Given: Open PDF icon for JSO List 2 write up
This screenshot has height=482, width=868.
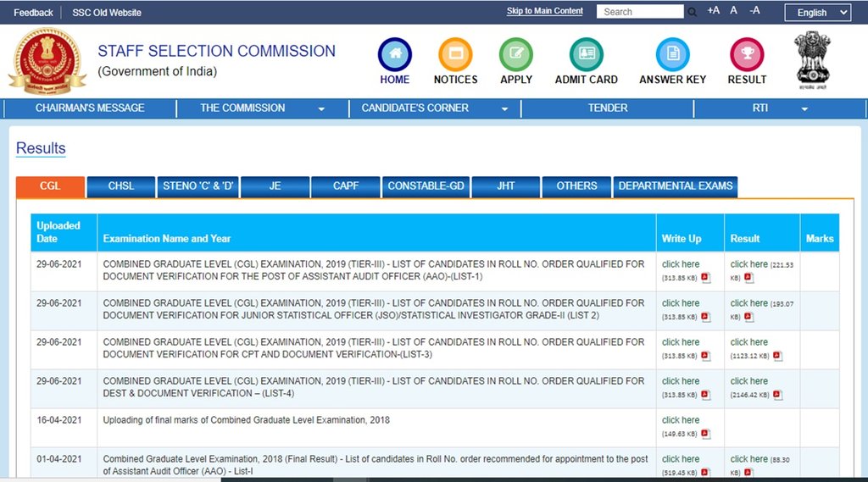Looking at the screenshot, I should [x=705, y=317].
